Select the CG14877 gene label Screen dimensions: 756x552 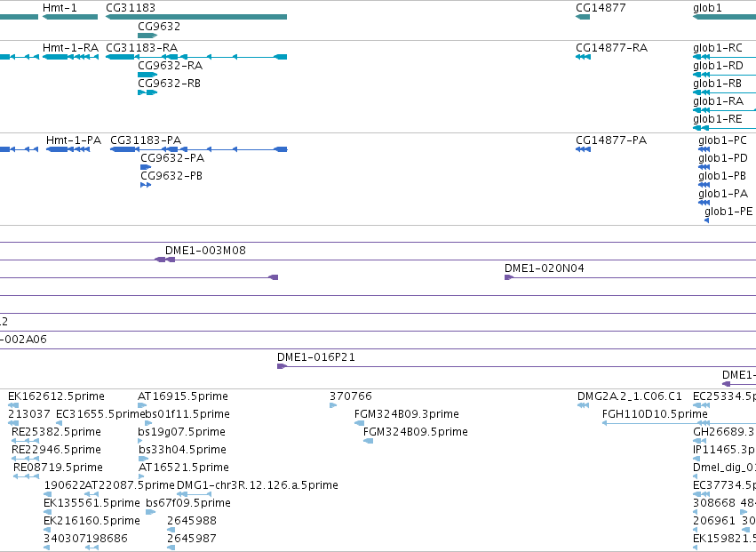pyautogui.click(x=601, y=8)
